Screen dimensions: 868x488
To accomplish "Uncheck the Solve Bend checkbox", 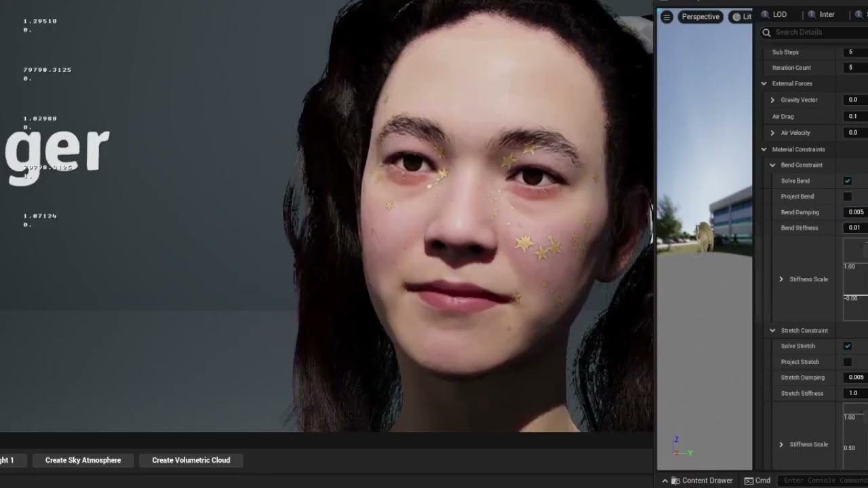I will tap(848, 181).
